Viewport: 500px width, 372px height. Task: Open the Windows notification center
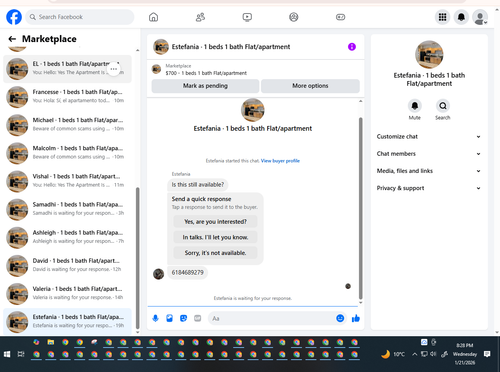[487, 354]
